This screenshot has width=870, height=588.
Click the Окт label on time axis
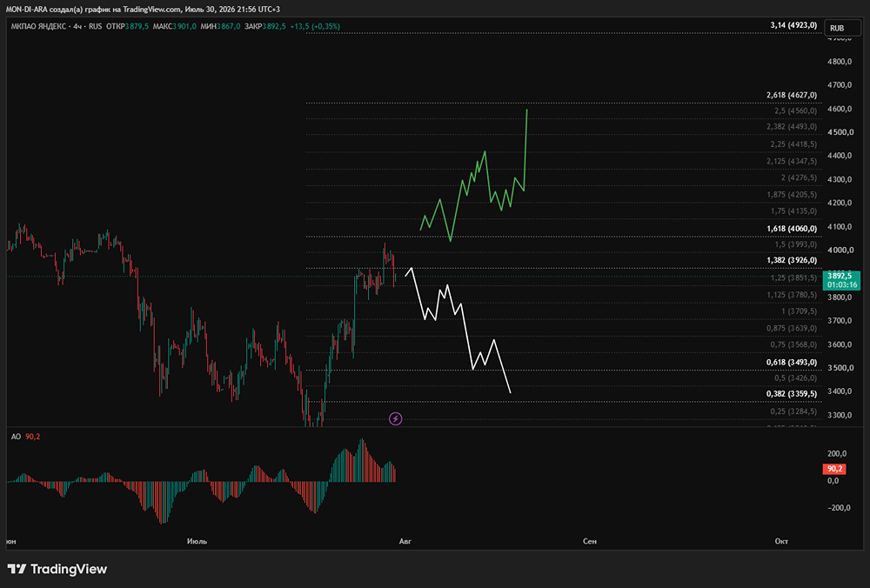coord(781,541)
